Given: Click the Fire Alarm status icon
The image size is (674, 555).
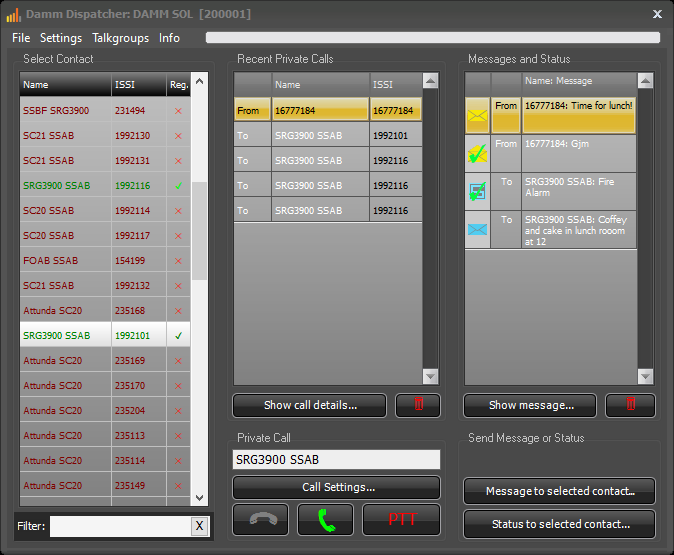Looking at the screenshot, I should pyautogui.click(x=478, y=191).
